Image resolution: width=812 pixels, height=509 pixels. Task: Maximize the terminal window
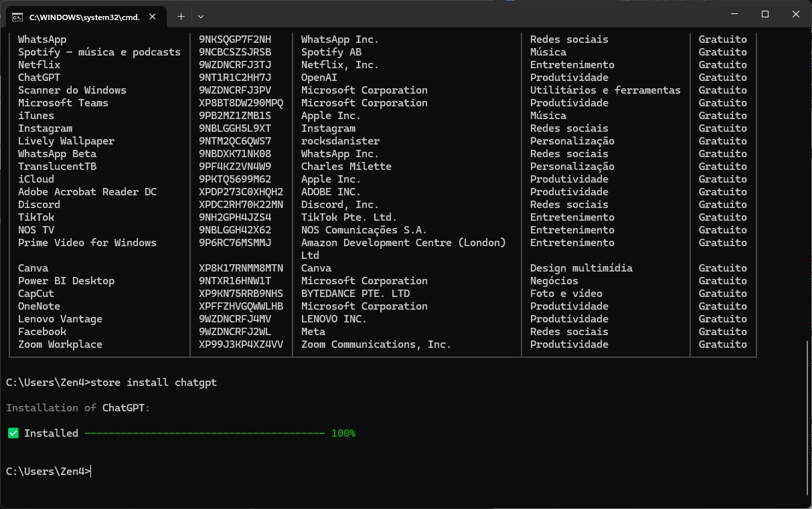(x=765, y=14)
